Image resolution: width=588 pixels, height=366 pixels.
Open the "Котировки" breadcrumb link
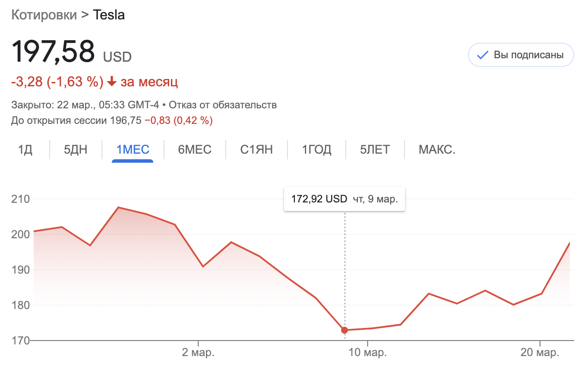[x=44, y=15]
